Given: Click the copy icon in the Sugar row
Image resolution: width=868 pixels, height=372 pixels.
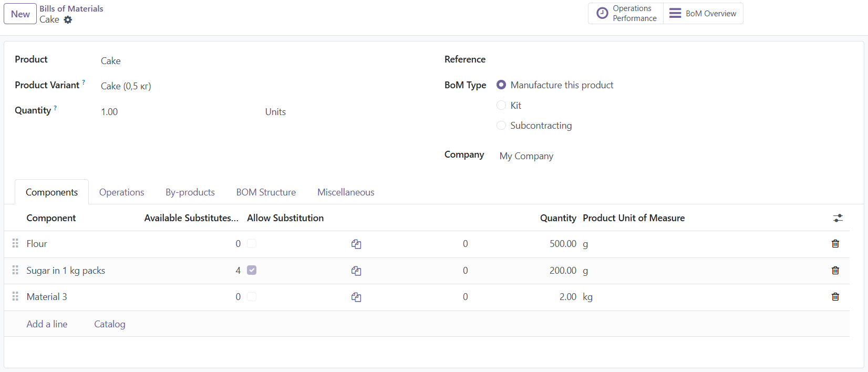Looking at the screenshot, I should pos(356,271).
